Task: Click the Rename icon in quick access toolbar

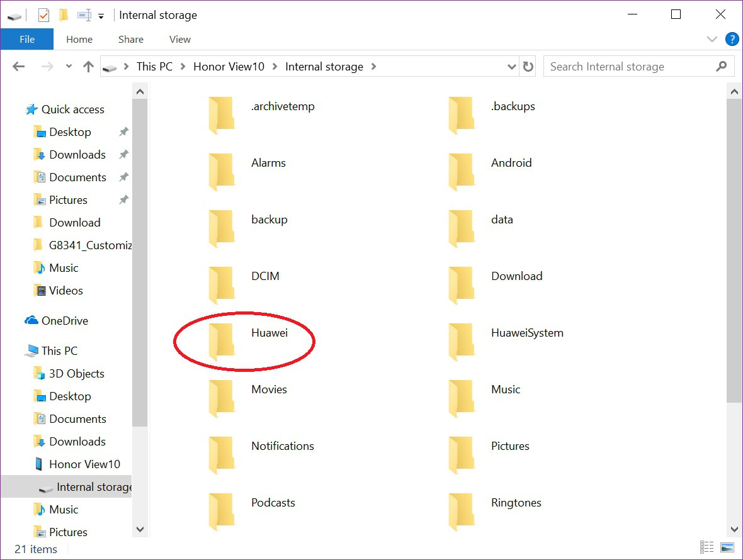Action: coord(84,15)
